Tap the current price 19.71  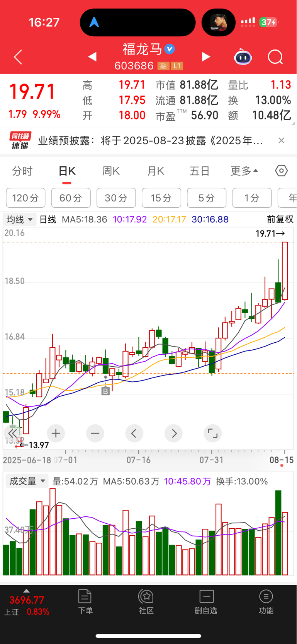(32, 92)
